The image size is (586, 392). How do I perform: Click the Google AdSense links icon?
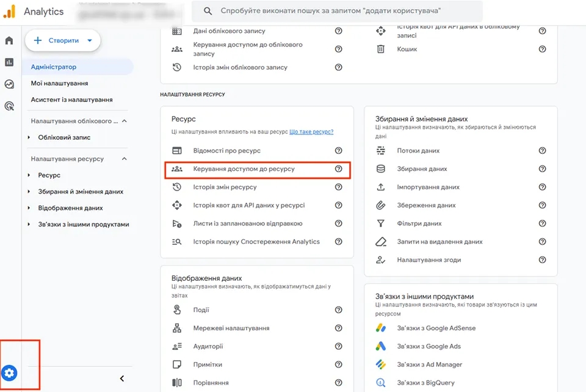[x=381, y=328]
